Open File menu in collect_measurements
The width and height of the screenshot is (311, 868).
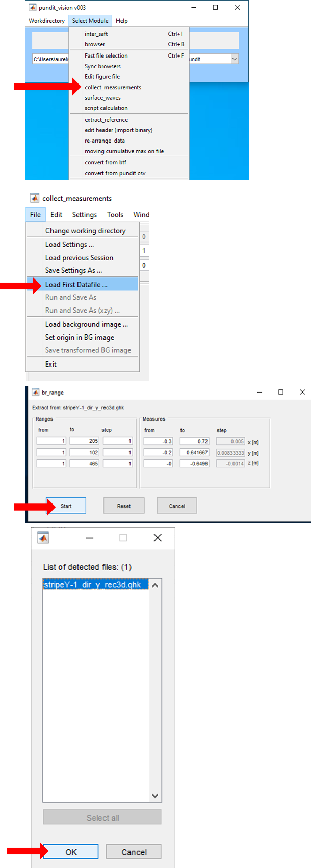coord(35,215)
